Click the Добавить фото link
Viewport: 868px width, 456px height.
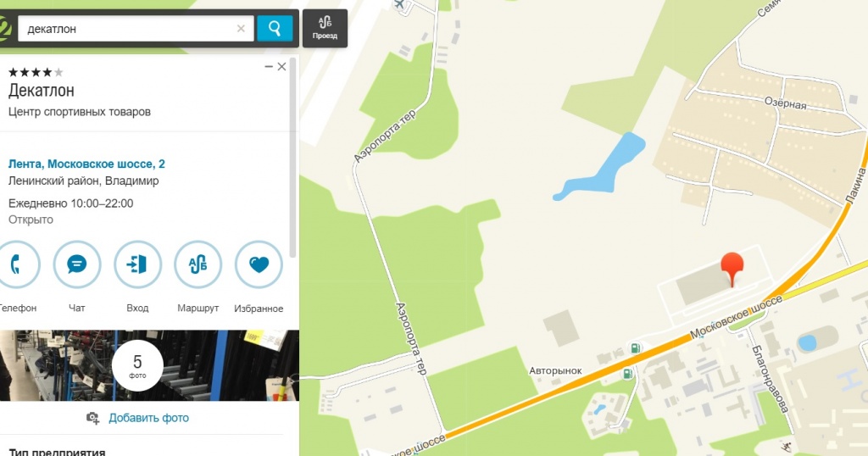(148, 418)
